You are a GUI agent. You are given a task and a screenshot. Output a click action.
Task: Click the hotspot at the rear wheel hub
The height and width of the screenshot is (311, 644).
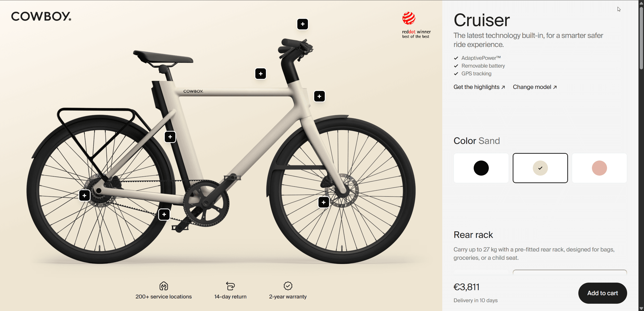[x=85, y=195]
